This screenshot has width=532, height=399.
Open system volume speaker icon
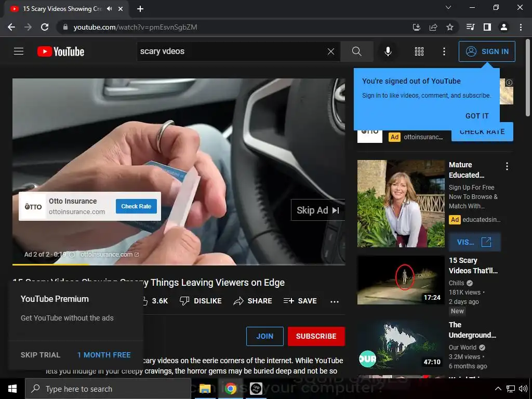[x=523, y=389]
